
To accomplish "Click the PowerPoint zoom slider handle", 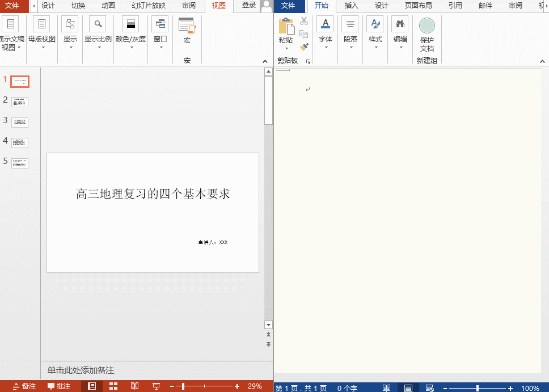I will pos(183,386).
